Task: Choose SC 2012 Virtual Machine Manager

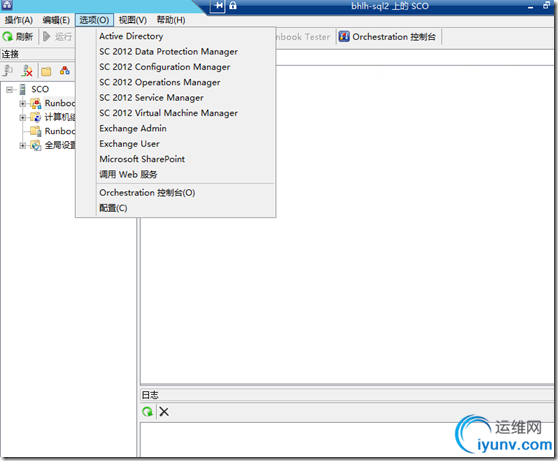Action: tap(176, 113)
